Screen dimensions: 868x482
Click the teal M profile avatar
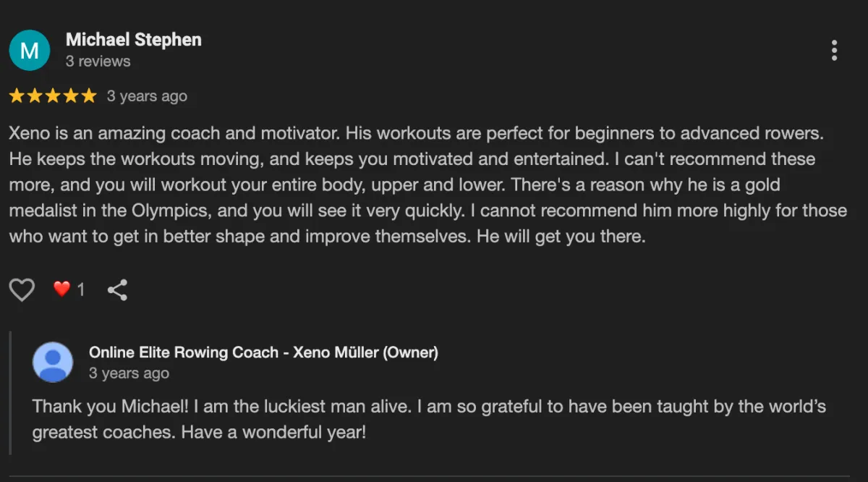coord(30,50)
